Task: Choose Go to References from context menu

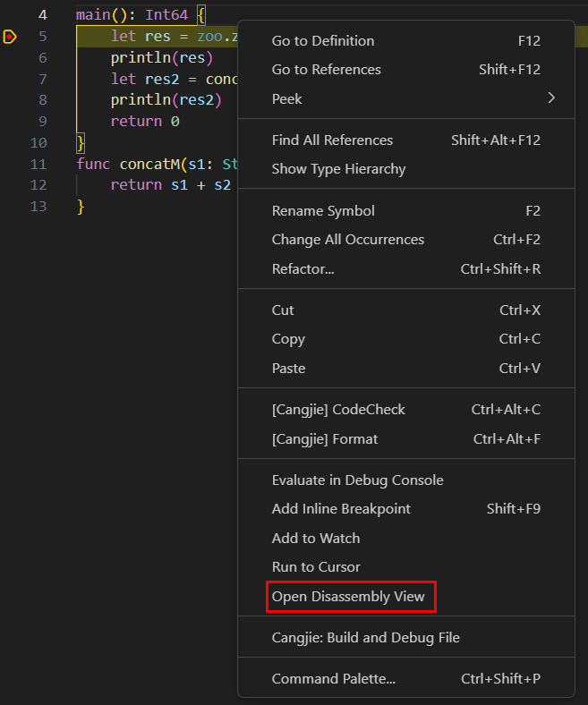Action: click(326, 70)
